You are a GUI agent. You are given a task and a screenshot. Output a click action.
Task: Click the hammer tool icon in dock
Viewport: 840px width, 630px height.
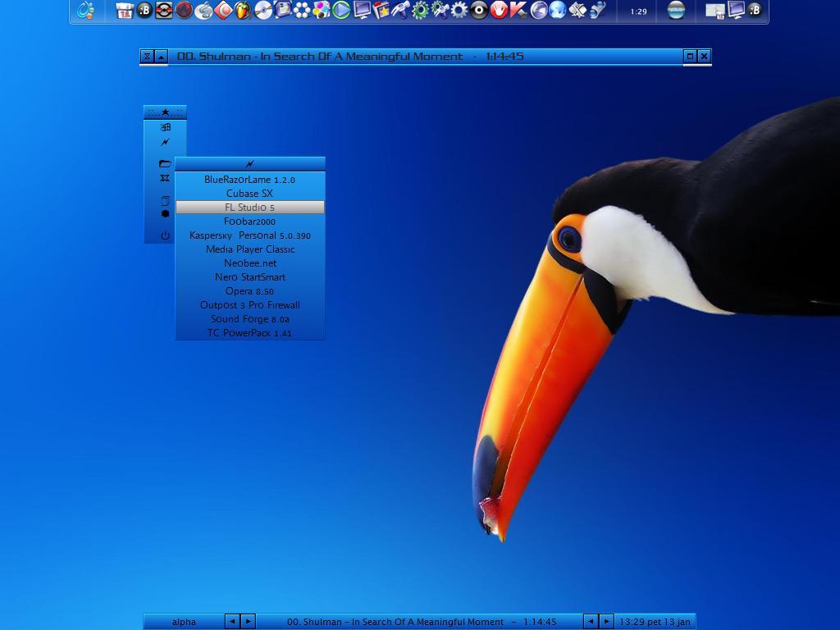point(400,10)
